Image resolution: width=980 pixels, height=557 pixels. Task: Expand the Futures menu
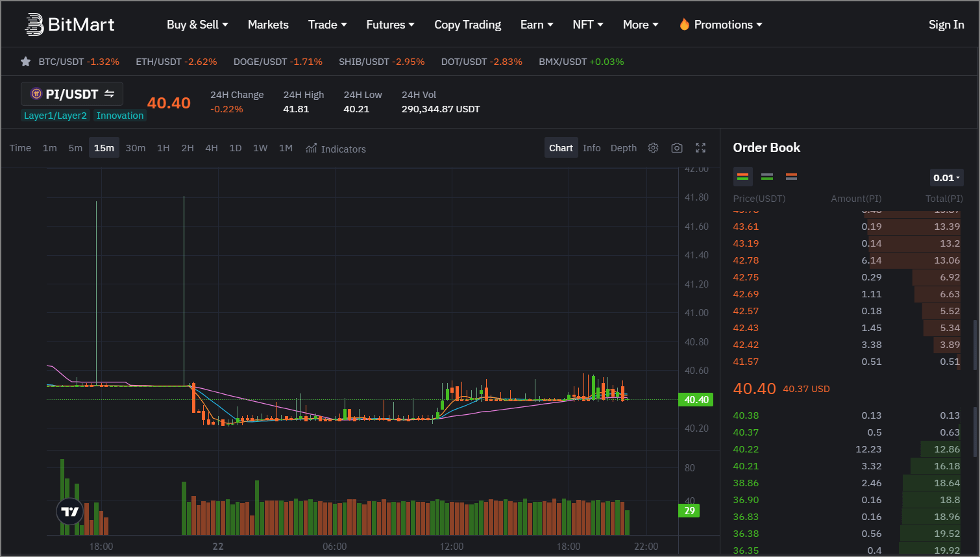click(390, 25)
